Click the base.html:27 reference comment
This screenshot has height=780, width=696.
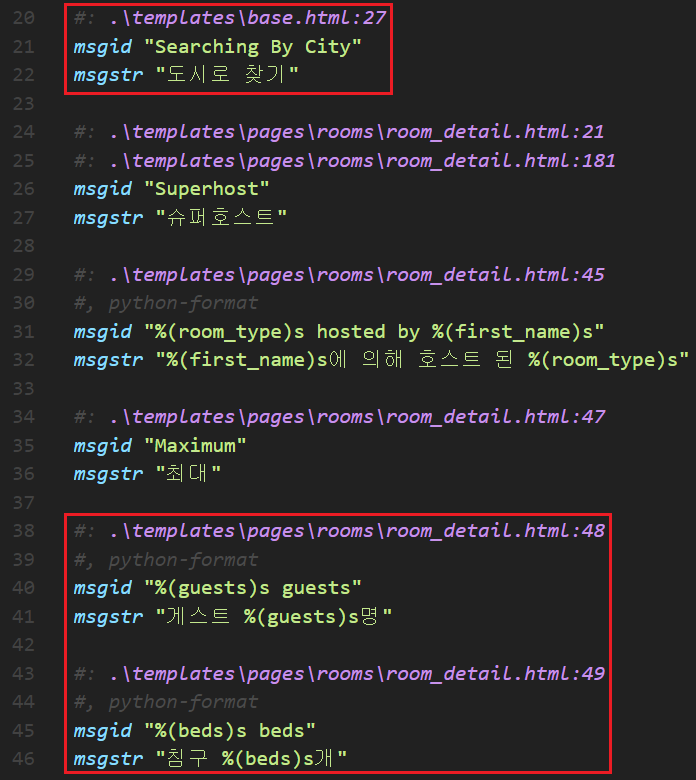click(230, 18)
